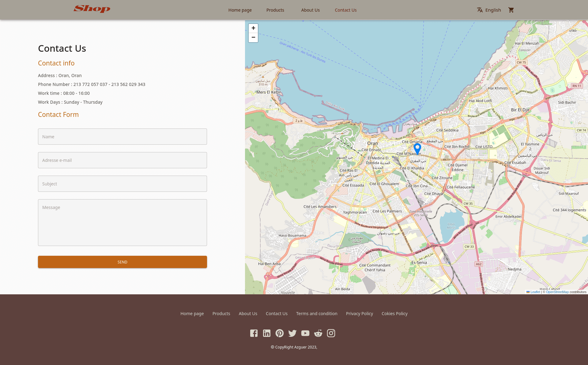588x365 pixels.
Task: Click the Name input field
Action: pyautogui.click(x=123, y=137)
